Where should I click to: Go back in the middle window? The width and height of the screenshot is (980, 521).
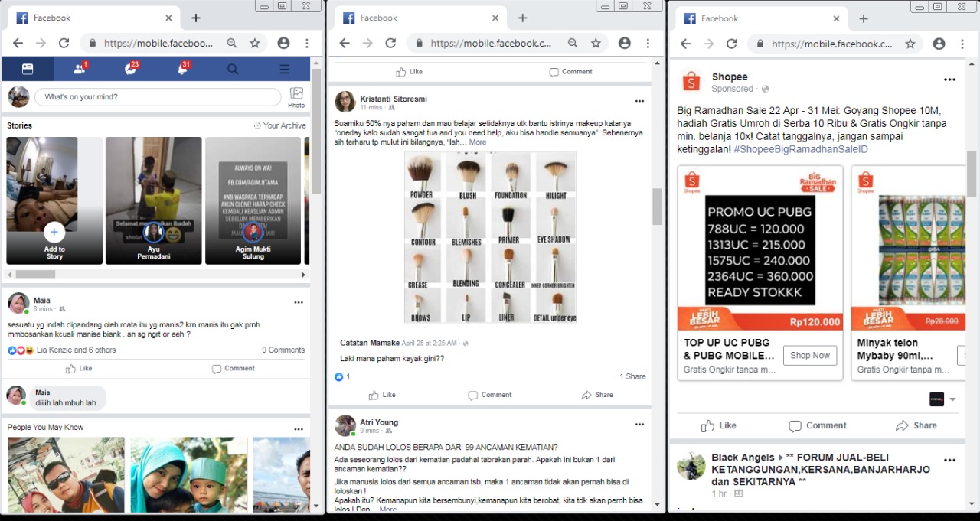[345, 44]
